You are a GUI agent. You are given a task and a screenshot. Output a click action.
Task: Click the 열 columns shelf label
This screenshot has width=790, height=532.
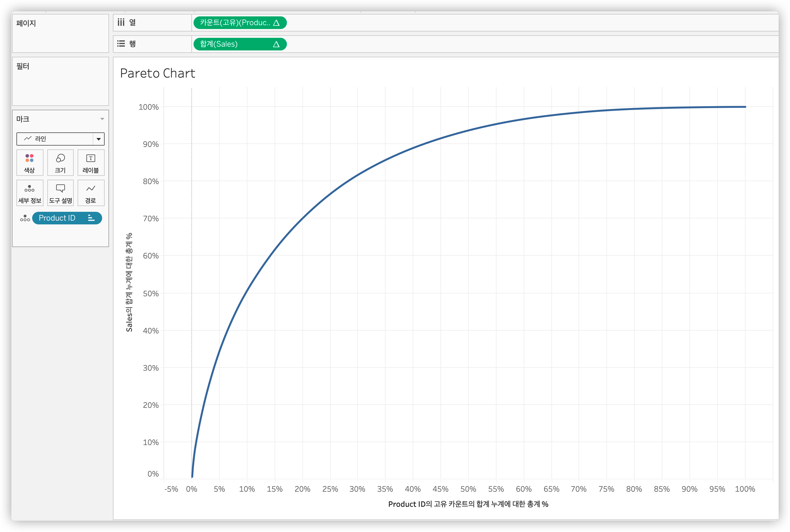tap(132, 22)
